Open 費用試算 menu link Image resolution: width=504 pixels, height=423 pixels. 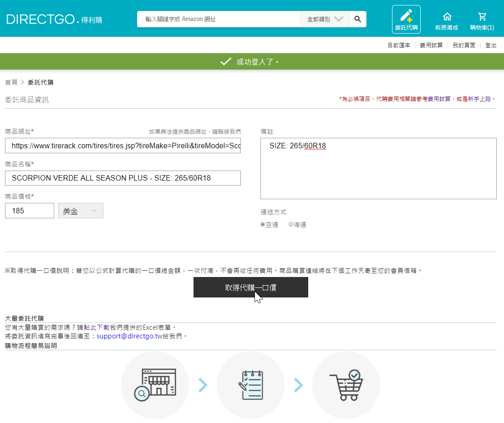tap(431, 45)
